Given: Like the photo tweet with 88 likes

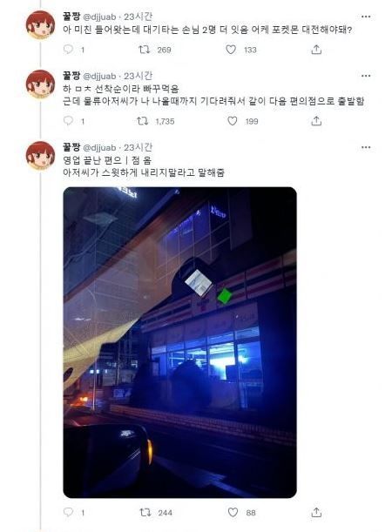Looking at the screenshot, I should [x=233, y=512].
